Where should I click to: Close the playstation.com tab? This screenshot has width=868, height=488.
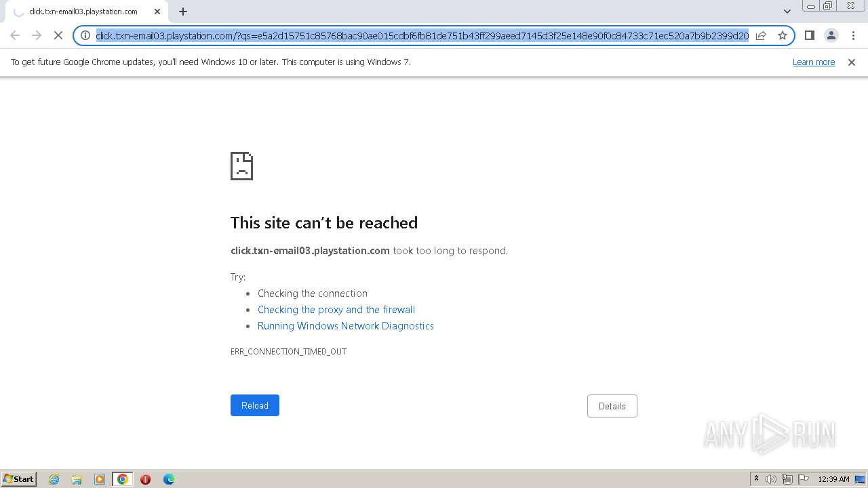click(x=157, y=12)
